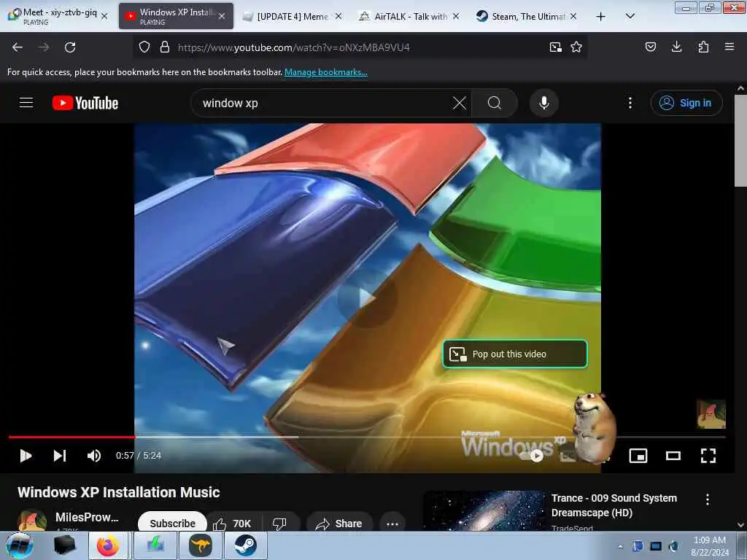This screenshot has height=560, width=747.
Task: Open Trance - 009 Sound System video thumbnail
Action: [484, 510]
